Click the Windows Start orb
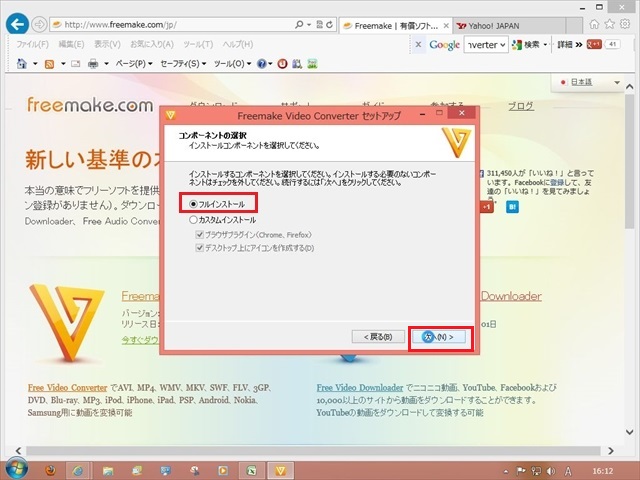Image resolution: width=640 pixels, height=480 pixels. 16,468
